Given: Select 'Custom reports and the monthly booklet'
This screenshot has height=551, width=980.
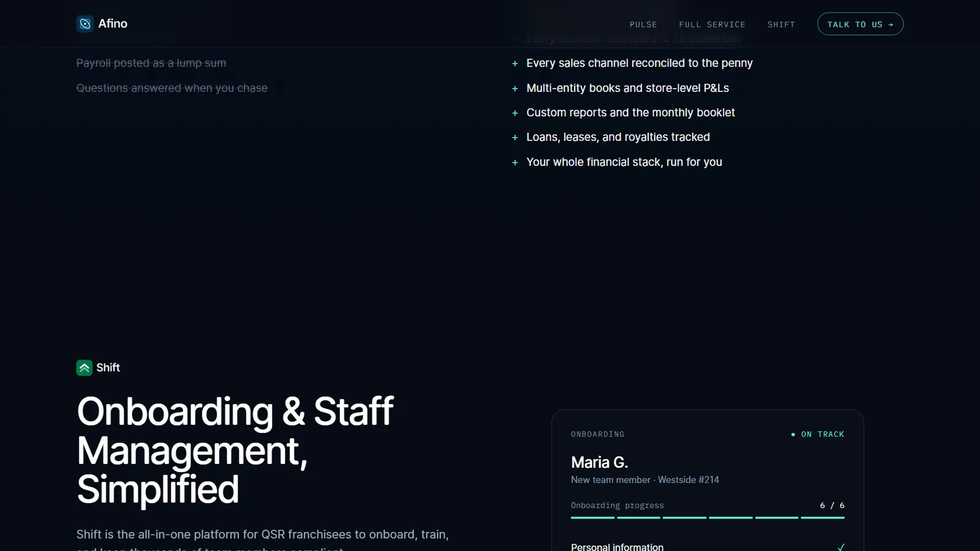Looking at the screenshot, I should pos(631,113).
